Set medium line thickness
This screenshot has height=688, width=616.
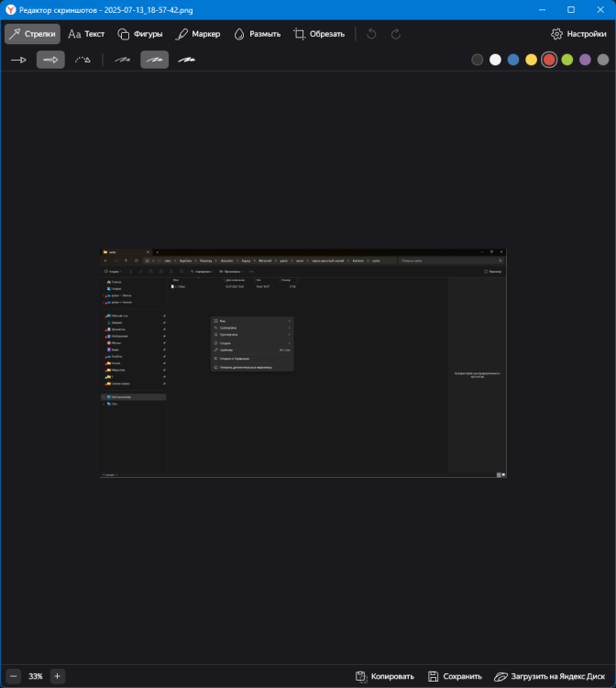click(x=154, y=60)
